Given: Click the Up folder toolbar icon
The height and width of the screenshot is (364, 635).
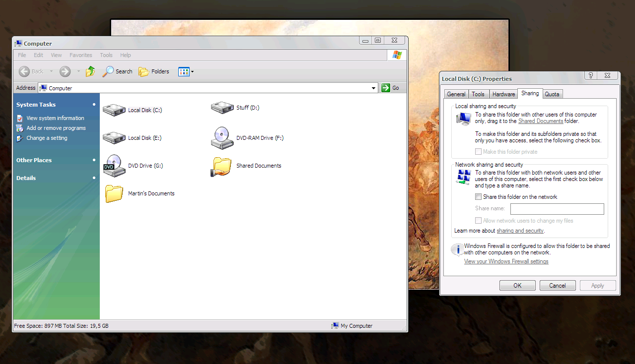Looking at the screenshot, I should (90, 71).
